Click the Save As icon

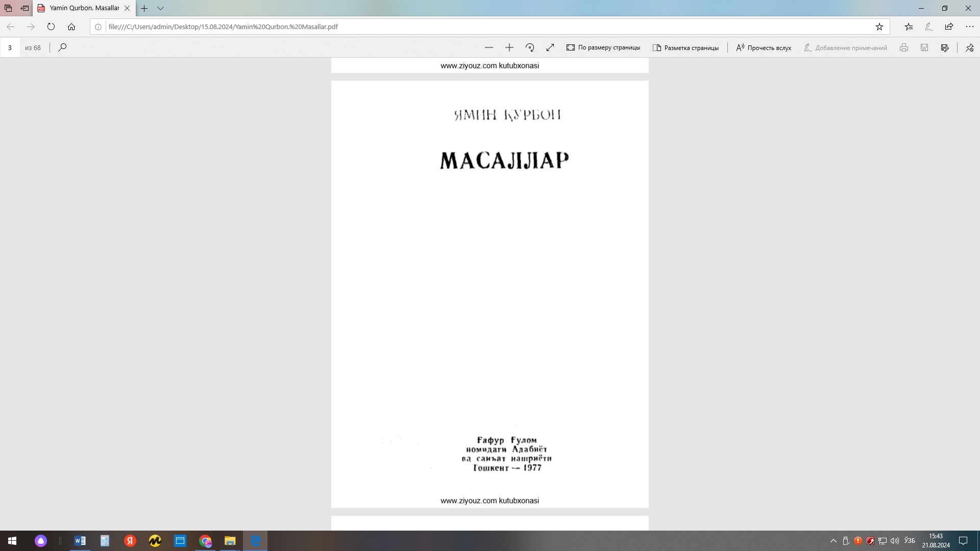coord(944,47)
